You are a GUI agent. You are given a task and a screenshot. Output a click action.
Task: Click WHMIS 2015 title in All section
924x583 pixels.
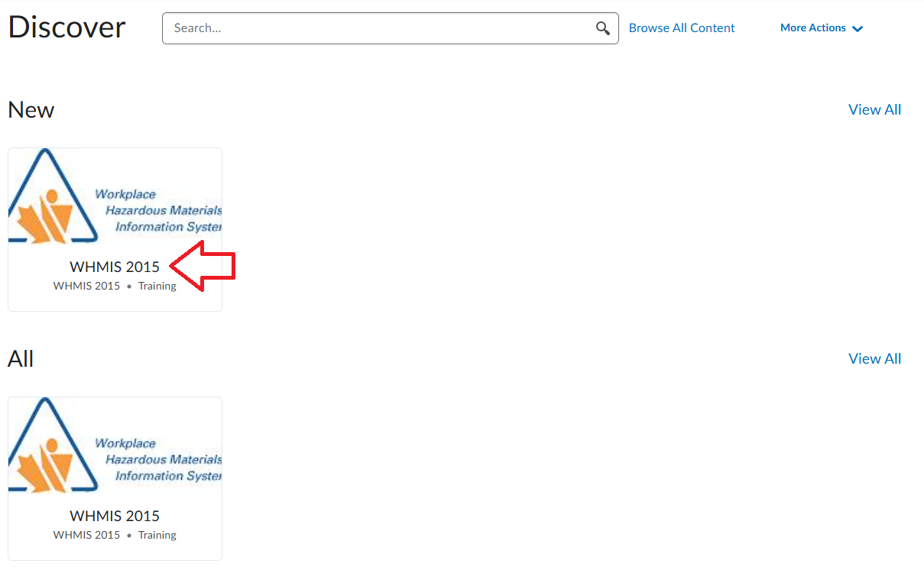pyautogui.click(x=115, y=516)
